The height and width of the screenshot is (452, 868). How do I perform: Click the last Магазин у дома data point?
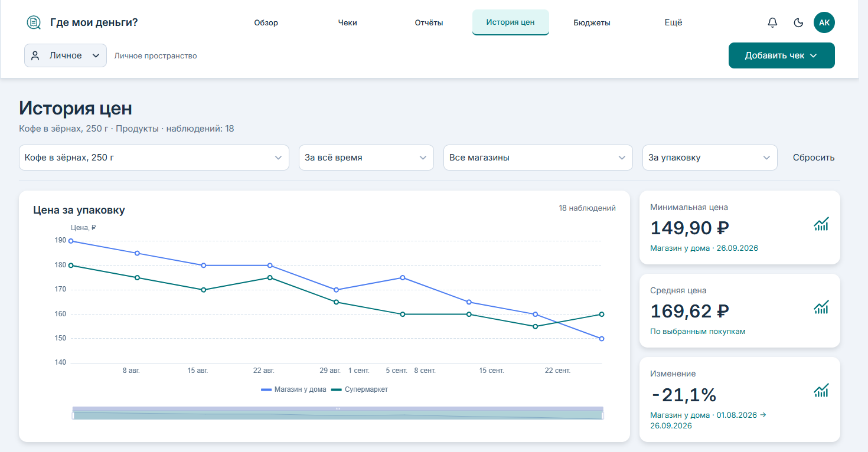601,339
